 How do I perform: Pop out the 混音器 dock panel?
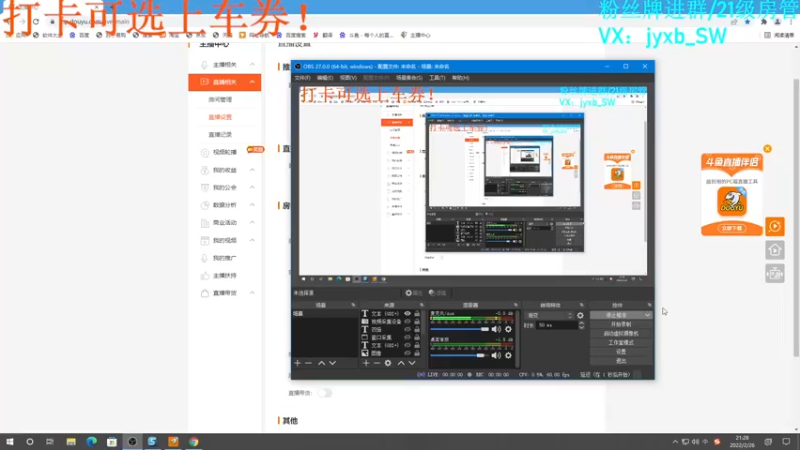[516, 305]
